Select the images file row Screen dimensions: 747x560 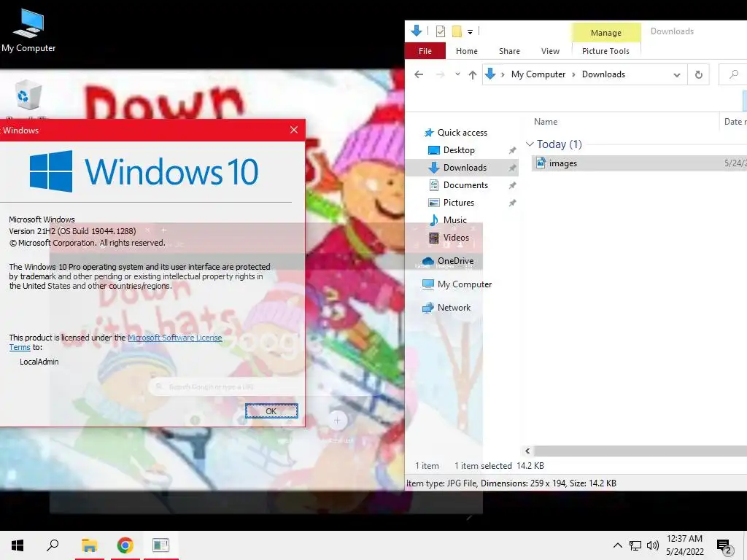pos(639,163)
